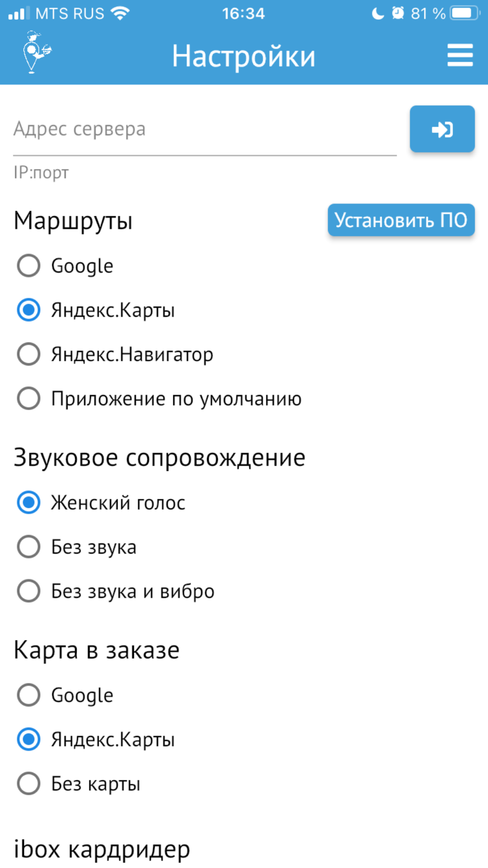The height and width of the screenshot is (868, 488).
Task: Select Приложение по умолчанию option
Action: pyautogui.click(x=29, y=399)
